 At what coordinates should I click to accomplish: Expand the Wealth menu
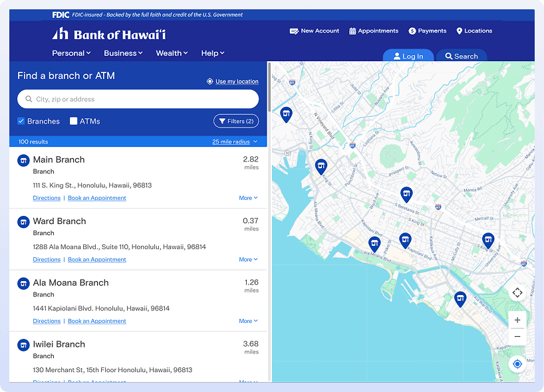(x=172, y=53)
